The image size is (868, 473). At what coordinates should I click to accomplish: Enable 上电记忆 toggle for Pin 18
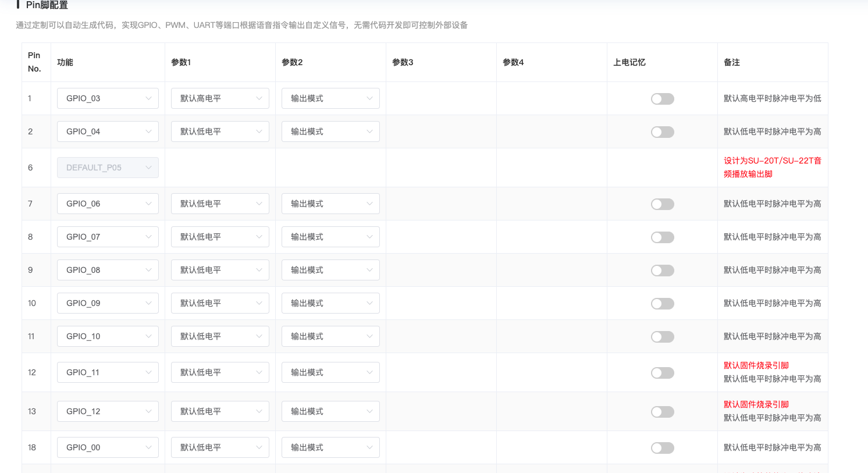tap(662, 447)
